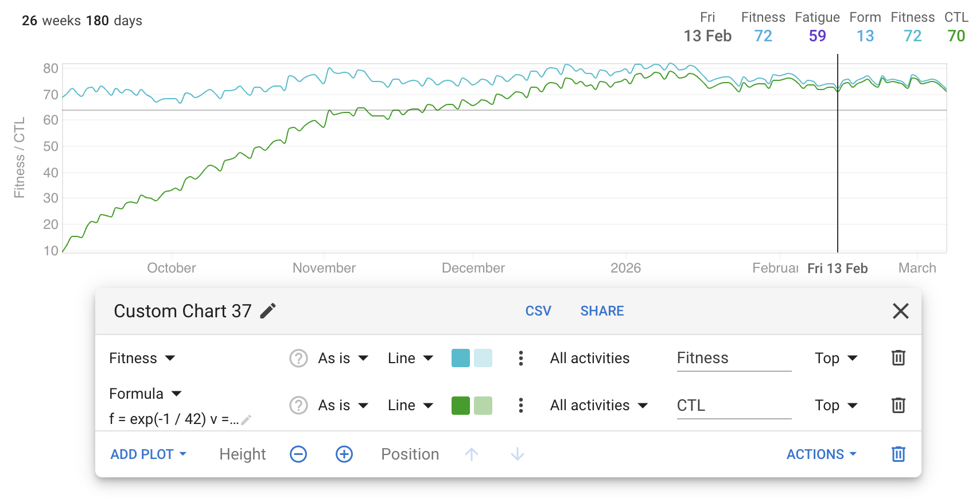
Task: Delete the CTL formula plot row
Action: [898, 406]
